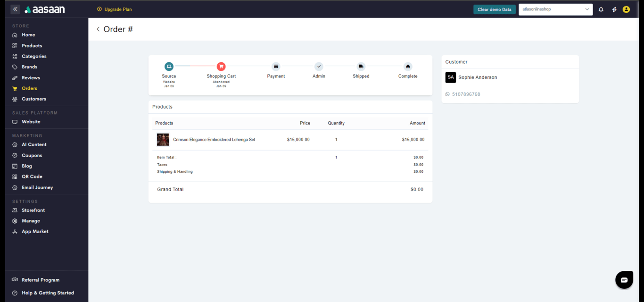Open Products in the sidebar
The height and width of the screenshot is (302, 644).
tap(32, 46)
